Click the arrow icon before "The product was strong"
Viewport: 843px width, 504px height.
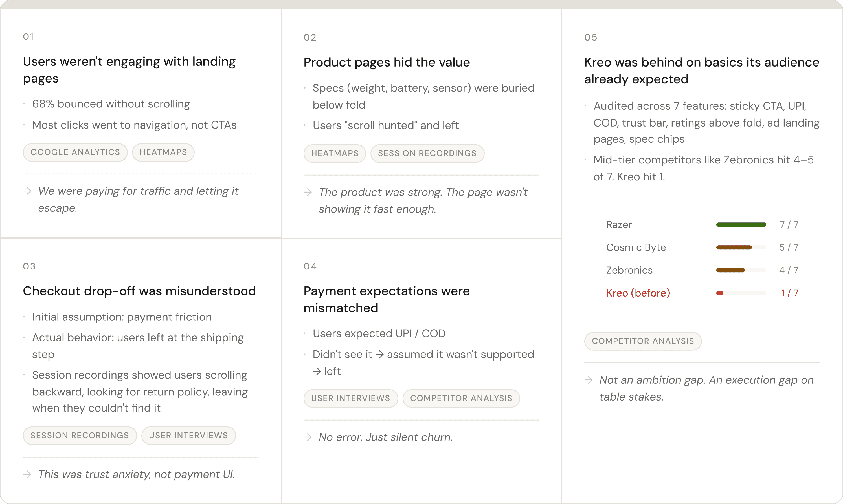coord(308,192)
